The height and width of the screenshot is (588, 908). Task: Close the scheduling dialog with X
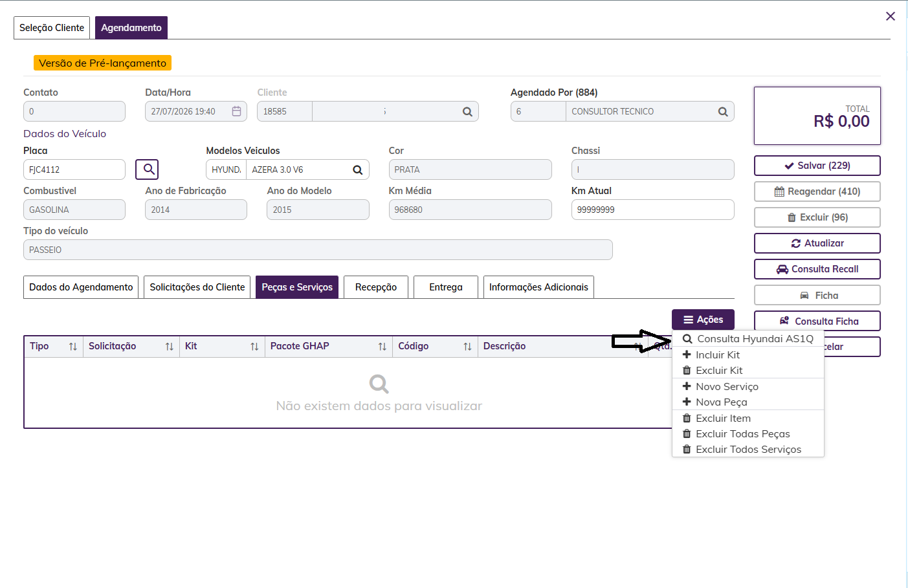pyautogui.click(x=891, y=16)
